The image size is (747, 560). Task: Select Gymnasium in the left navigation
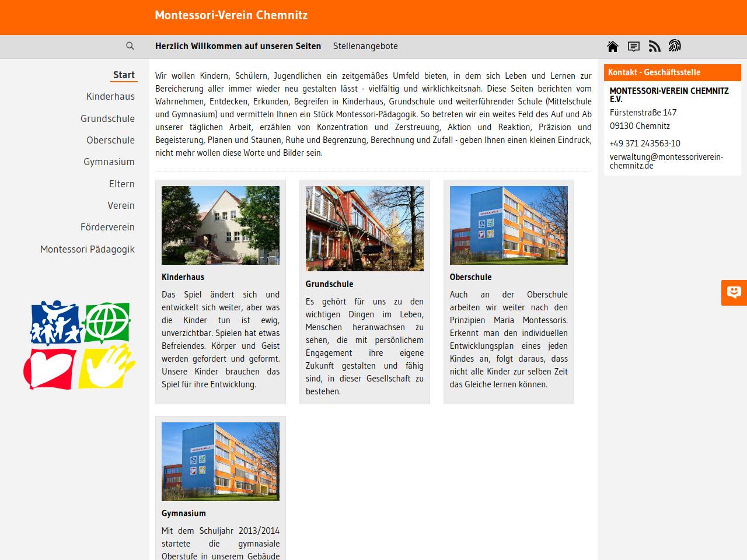click(x=109, y=162)
